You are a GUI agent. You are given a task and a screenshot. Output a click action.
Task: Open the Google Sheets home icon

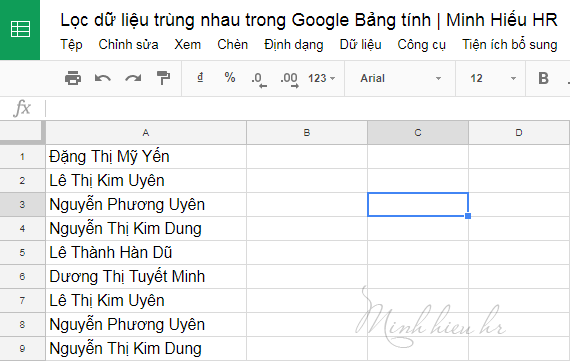pyautogui.click(x=20, y=29)
